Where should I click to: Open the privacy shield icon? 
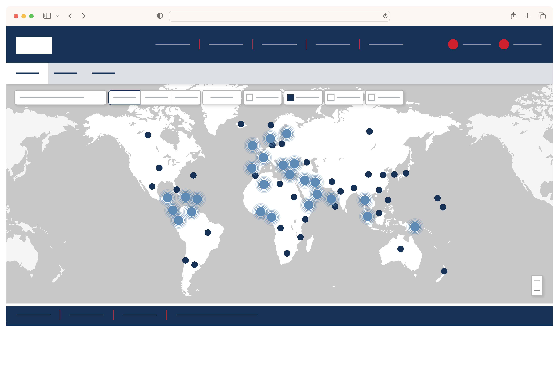pos(160,16)
